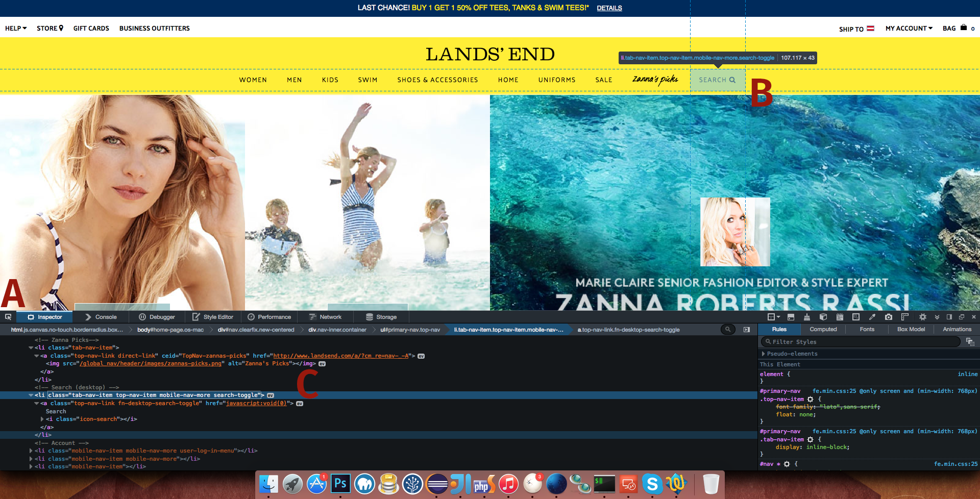Expand the i icon-search node
This screenshot has width=980, height=499.
point(42,419)
